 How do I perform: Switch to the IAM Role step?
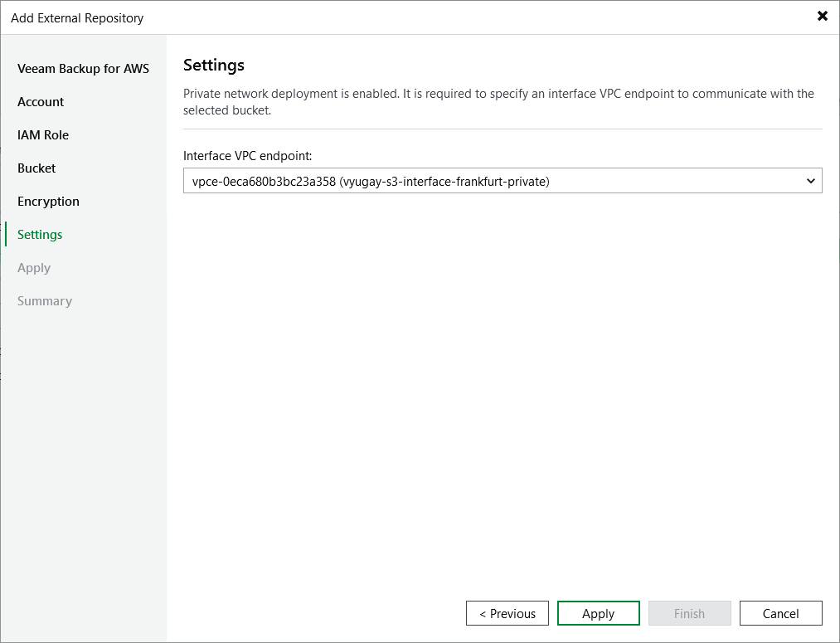click(43, 134)
